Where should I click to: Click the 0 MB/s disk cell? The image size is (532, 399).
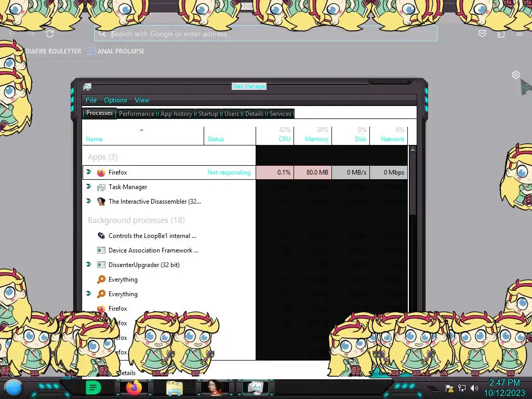(x=351, y=172)
